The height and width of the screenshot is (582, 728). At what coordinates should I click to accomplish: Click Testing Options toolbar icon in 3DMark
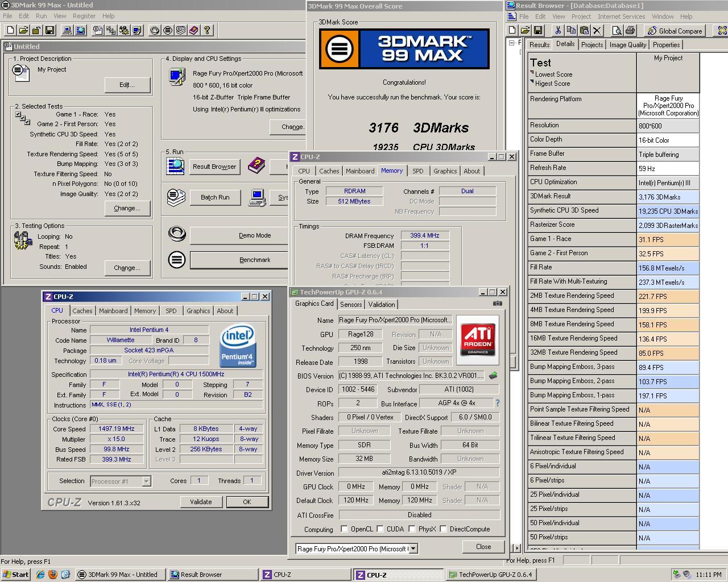pyautogui.click(x=124, y=30)
